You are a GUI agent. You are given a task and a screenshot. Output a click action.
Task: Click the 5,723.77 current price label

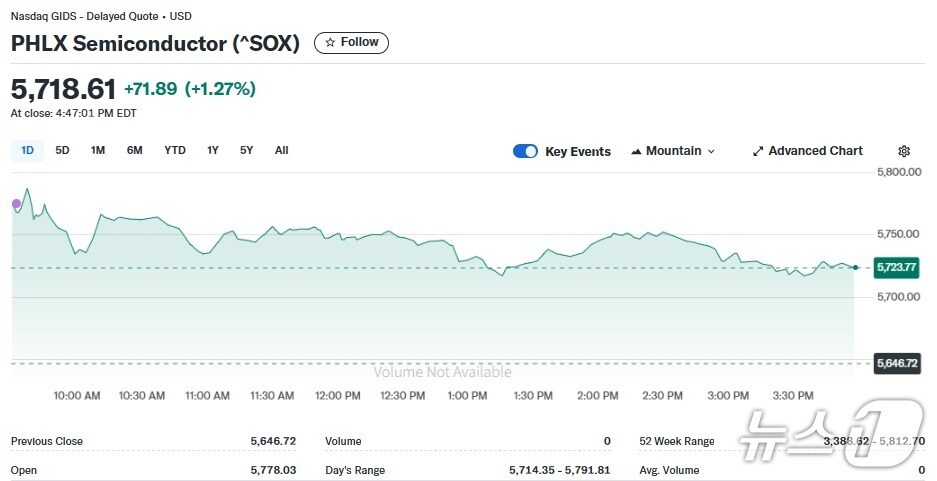click(x=895, y=267)
